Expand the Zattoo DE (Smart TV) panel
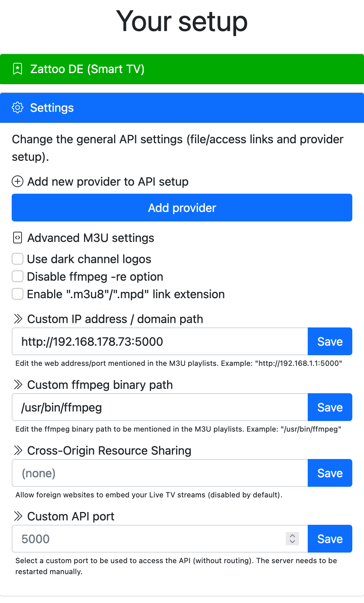 tap(182, 69)
